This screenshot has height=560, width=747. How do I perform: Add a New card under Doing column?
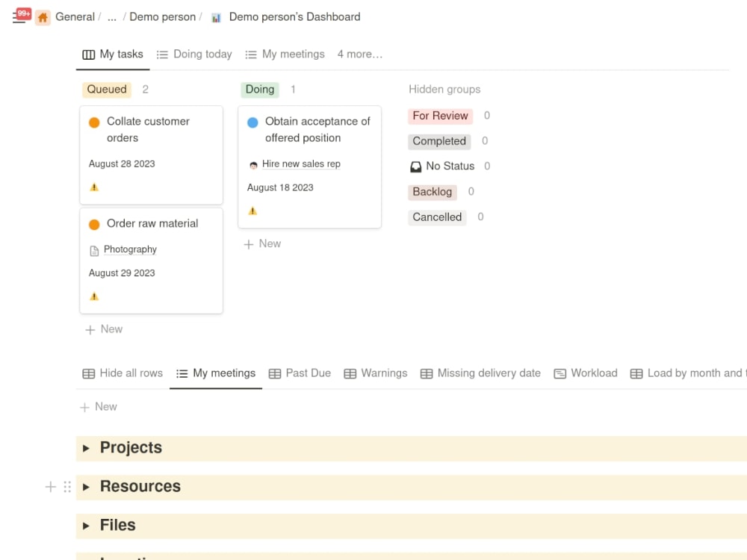coord(262,244)
